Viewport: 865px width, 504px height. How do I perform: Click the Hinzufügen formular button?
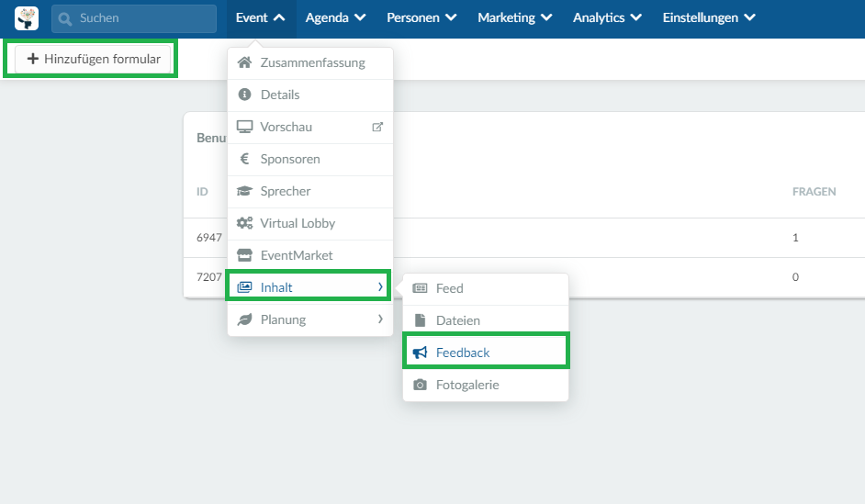94,59
